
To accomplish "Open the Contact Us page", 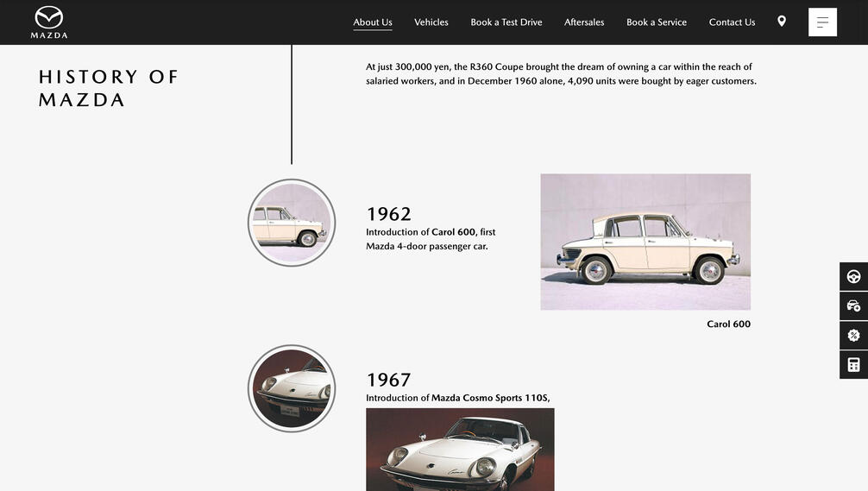I will [732, 22].
